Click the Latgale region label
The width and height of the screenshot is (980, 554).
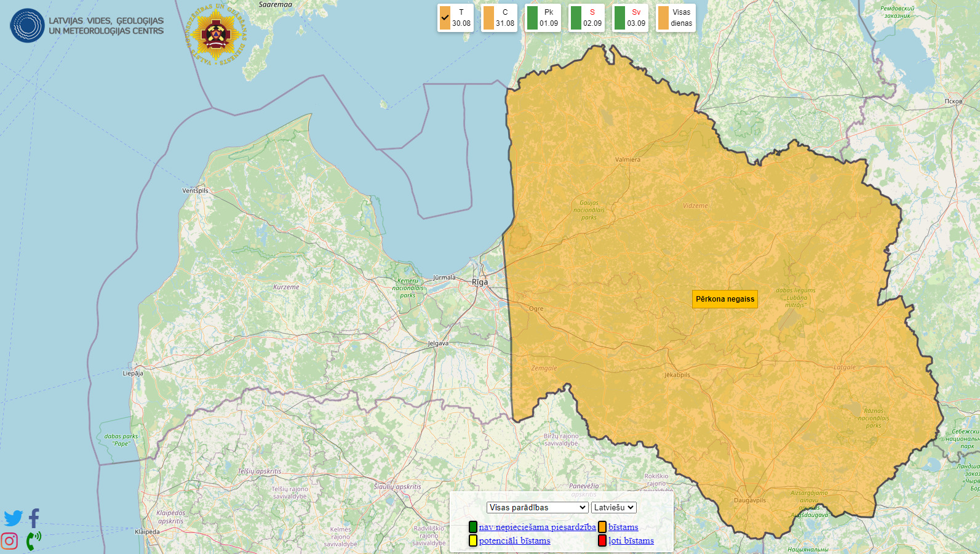845,367
